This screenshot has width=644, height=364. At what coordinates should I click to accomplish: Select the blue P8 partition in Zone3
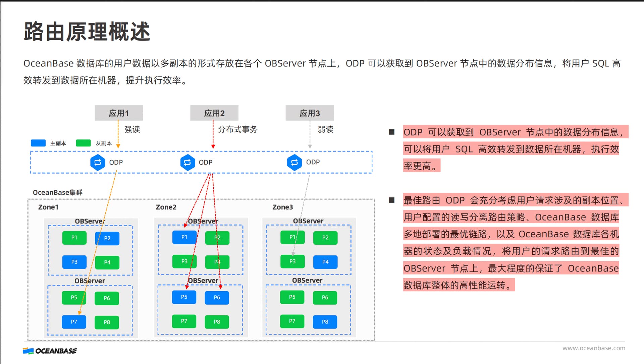coord(325,322)
